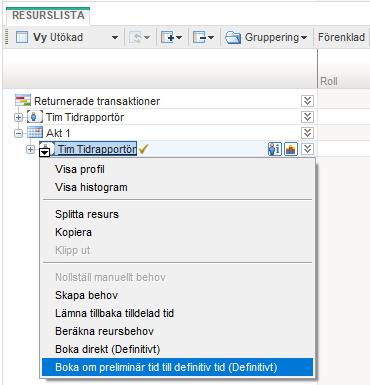Open chevron menu for Akt 1 row

click(x=307, y=133)
